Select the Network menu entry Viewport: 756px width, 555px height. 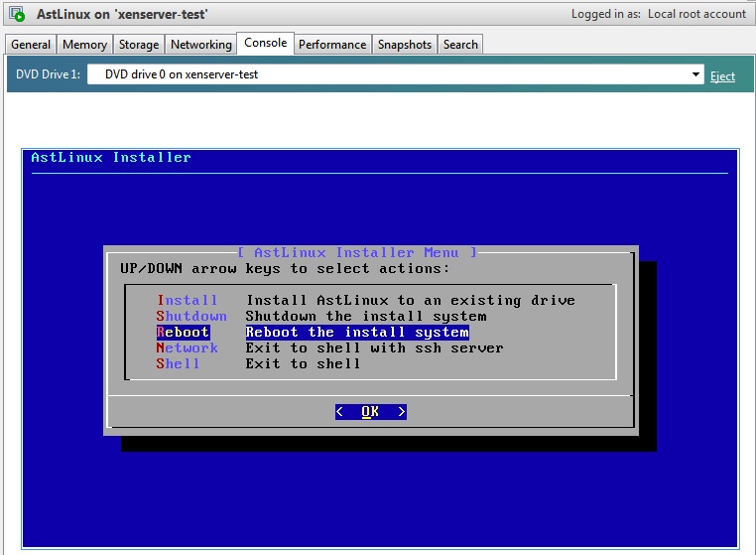click(188, 347)
